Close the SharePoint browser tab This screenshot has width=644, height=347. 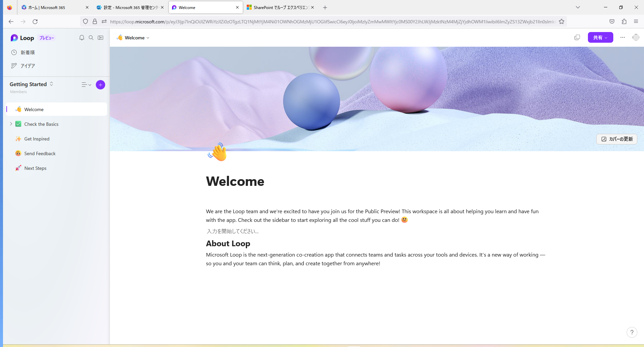(x=312, y=7)
